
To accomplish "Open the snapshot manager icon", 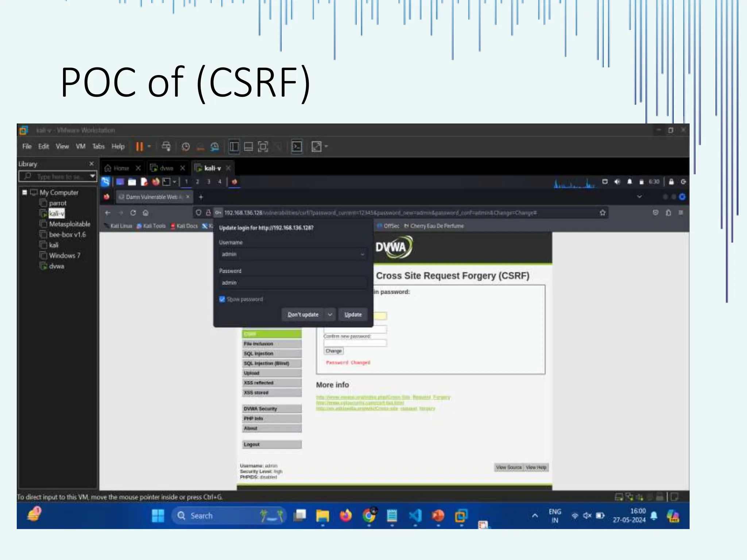I will click(x=215, y=147).
